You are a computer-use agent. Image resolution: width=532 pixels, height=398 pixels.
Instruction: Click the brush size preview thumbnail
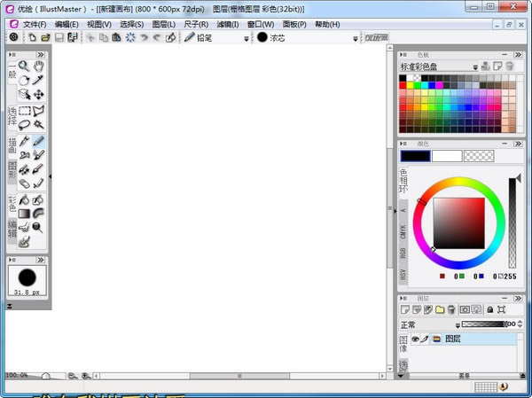27,277
